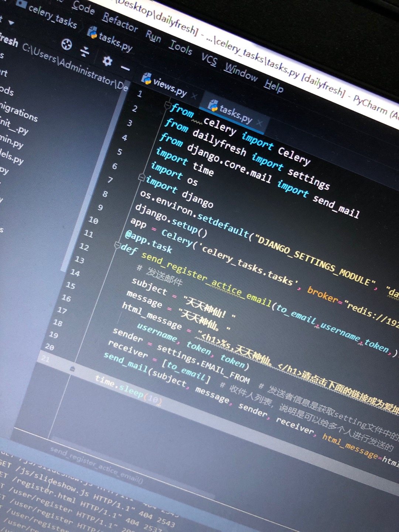Click the lock icon in gutter below line 21
Screen dimensions: 399x532
(x=72, y=369)
